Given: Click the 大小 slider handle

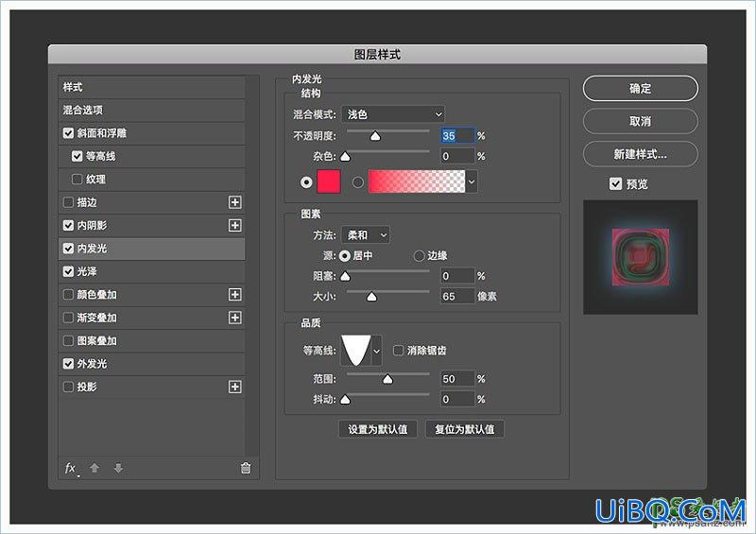Looking at the screenshot, I should tap(371, 297).
